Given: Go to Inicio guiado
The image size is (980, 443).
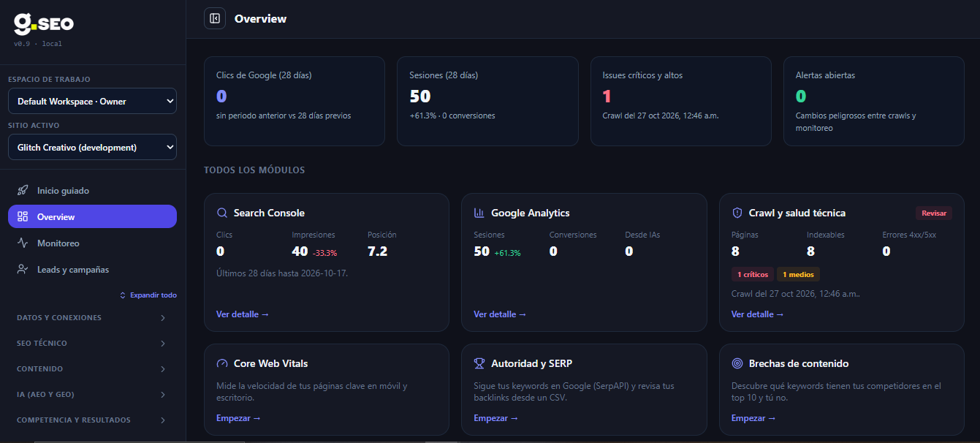Looking at the screenshot, I should click(x=92, y=191).
